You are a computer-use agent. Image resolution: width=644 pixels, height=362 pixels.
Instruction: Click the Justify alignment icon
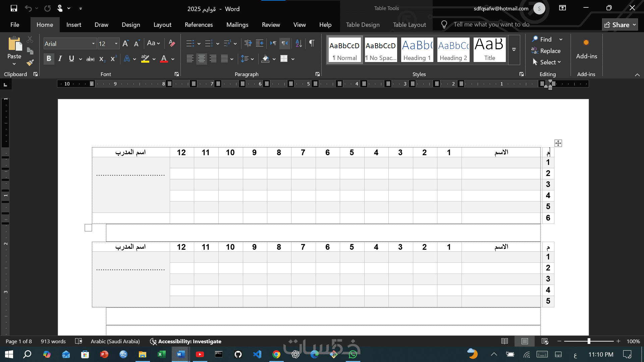[224, 59]
